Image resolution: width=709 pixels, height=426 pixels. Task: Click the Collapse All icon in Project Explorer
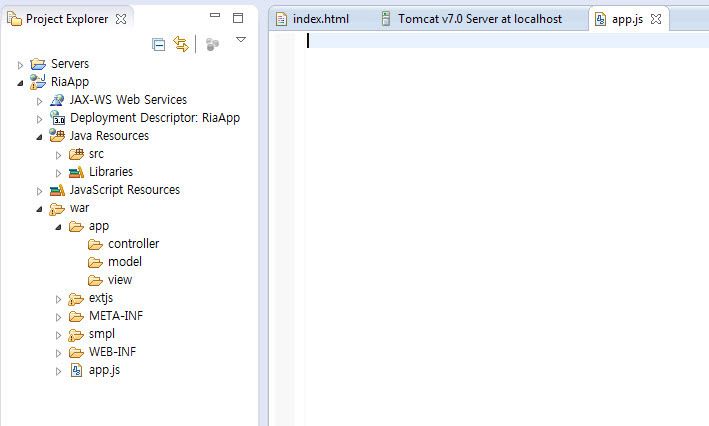(x=158, y=45)
